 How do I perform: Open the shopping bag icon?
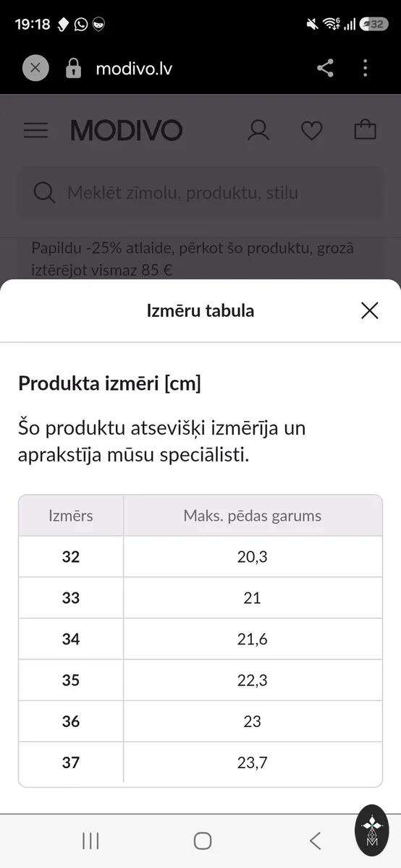366,129
